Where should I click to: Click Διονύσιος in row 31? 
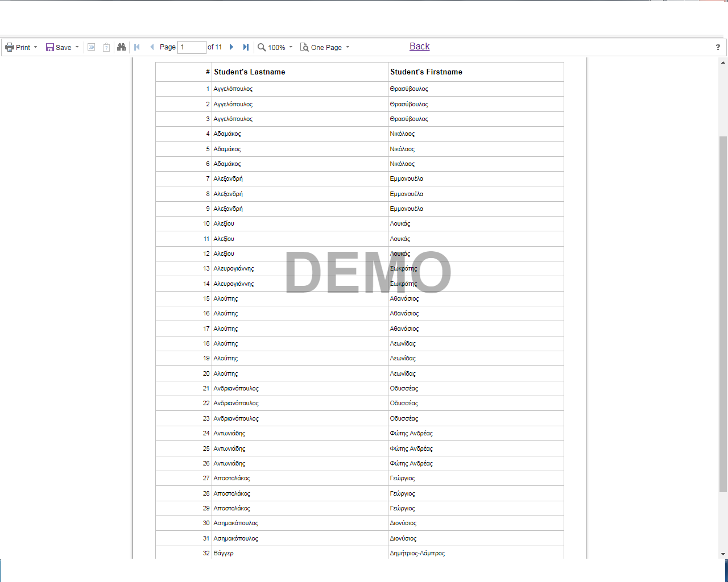[403, 539]
